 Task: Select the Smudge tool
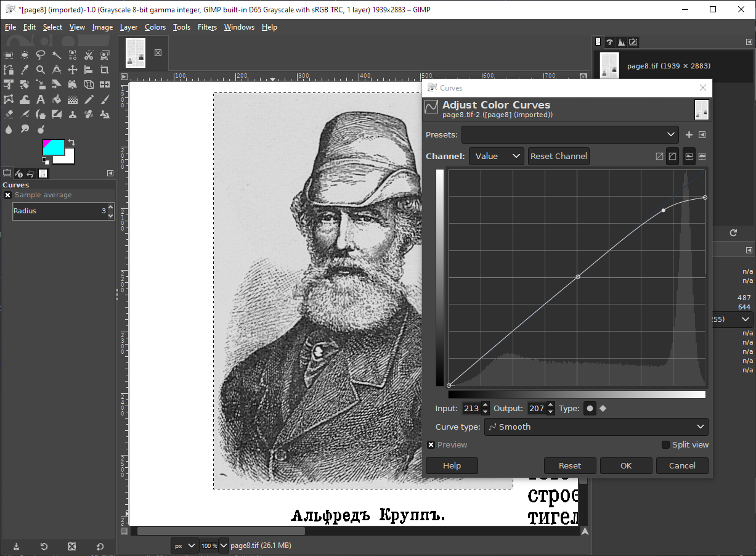click(25, 129)
